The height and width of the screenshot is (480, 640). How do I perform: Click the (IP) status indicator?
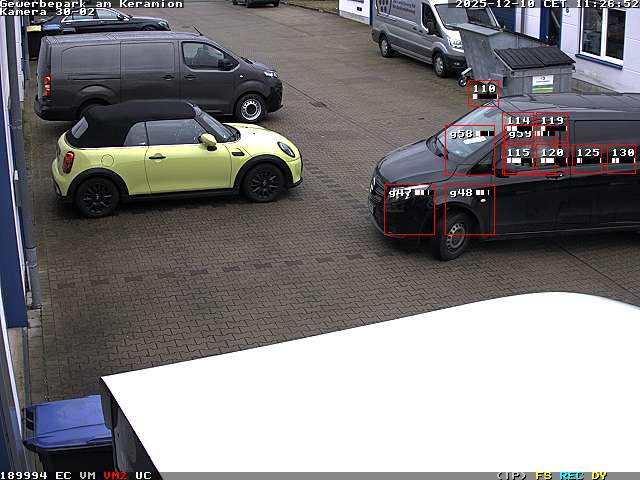511,475
